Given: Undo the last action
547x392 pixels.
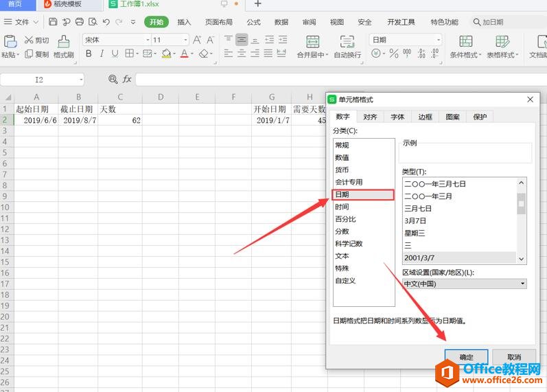Looking at the screenshot, I should (106, 22).
